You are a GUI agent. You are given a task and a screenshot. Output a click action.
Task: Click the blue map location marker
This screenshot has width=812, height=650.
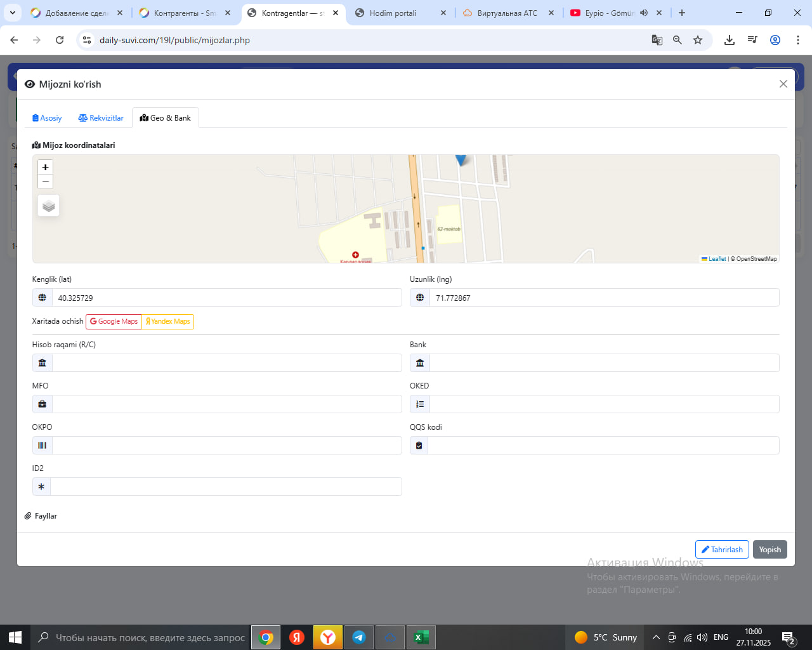[x=461, y=159]
